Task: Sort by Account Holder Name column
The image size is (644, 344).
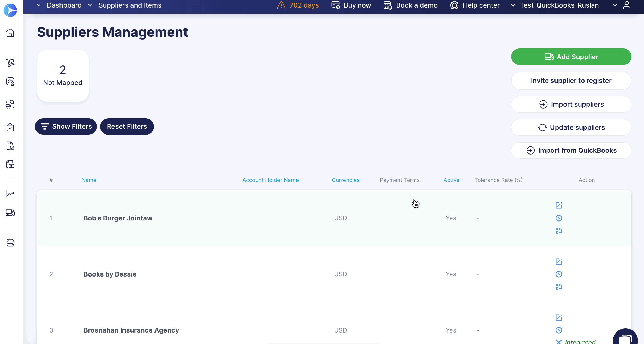Action: [x=270, y=180]
